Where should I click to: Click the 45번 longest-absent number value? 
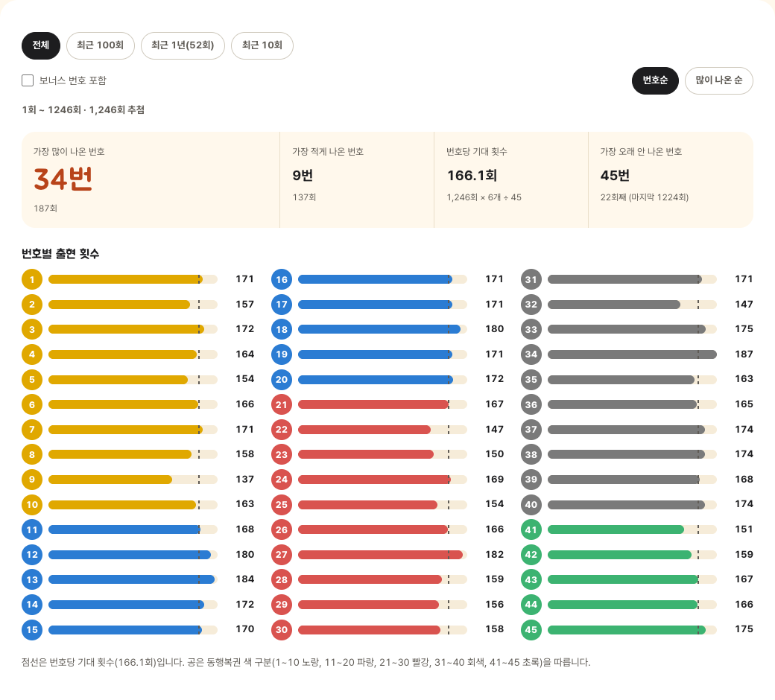(615, 175)
